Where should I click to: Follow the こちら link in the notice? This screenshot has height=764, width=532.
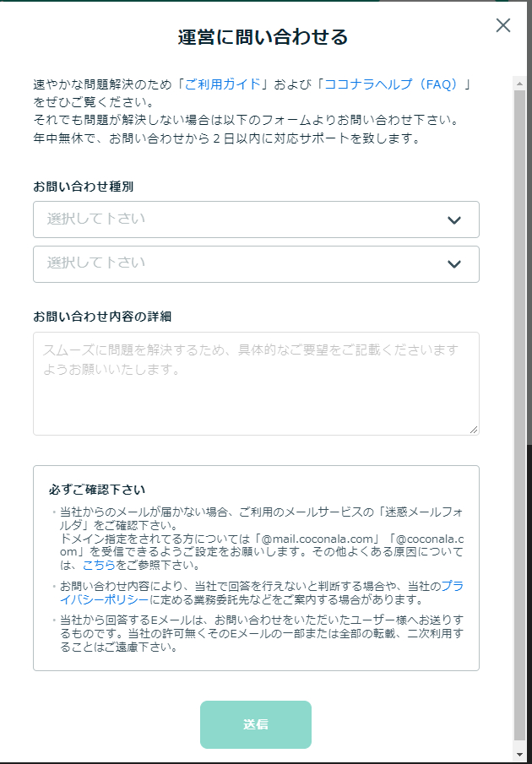(99, 566)
